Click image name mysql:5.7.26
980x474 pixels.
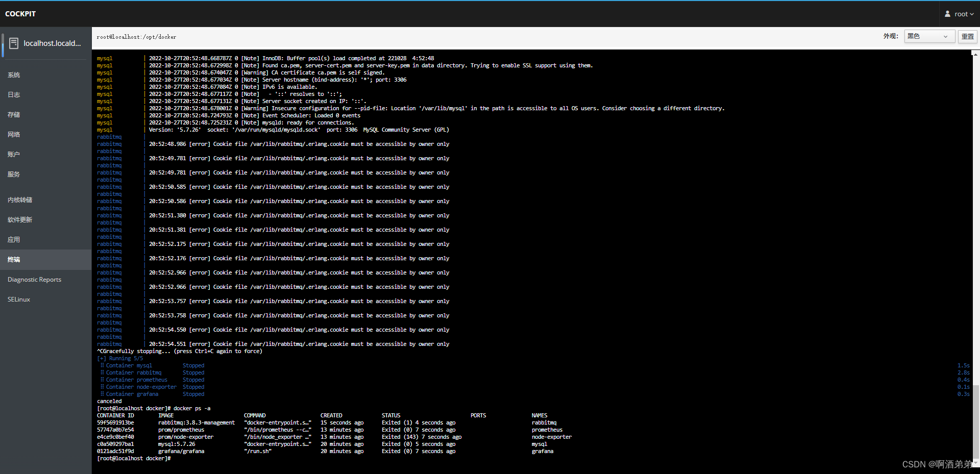point(177,444)
